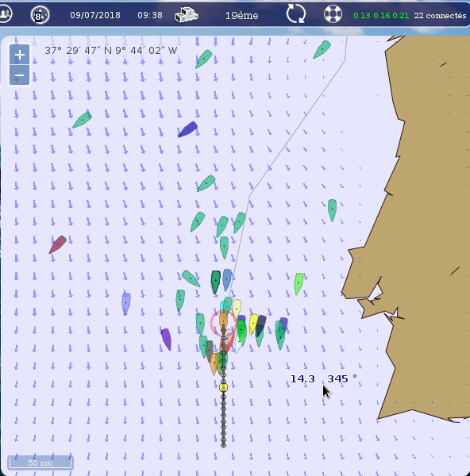Click the date 09/07/2018 in top bar
Screen dimensions: 470x476
tap(95, 15)
